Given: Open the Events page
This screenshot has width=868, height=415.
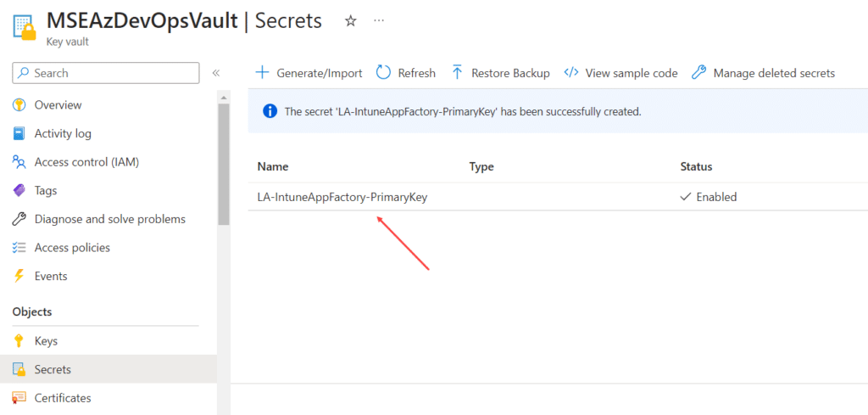Looking at the screenshot, I should [x=51, y=276].
